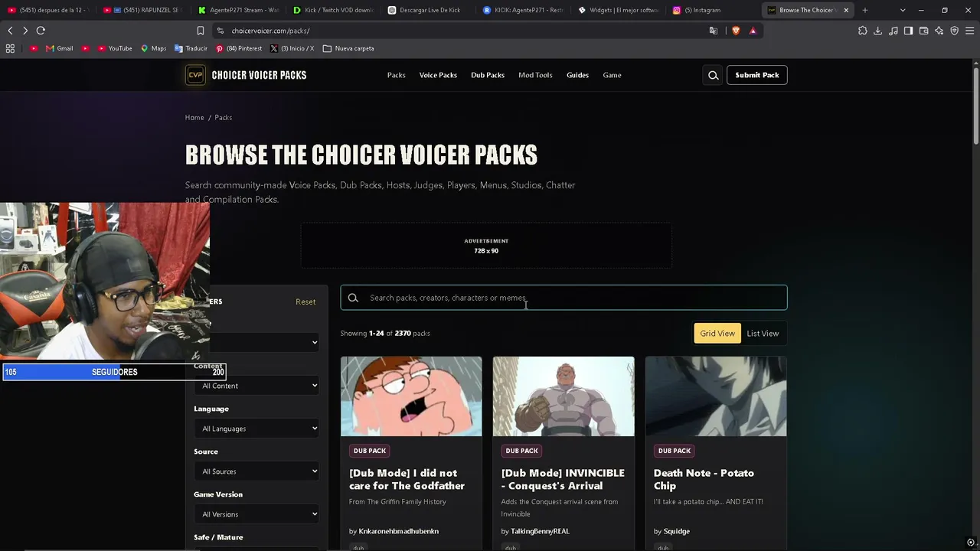The height and width of the screenshot is (551, 980).
Task: Open the Mod Tools nav item
Action: tap(535, 75)
